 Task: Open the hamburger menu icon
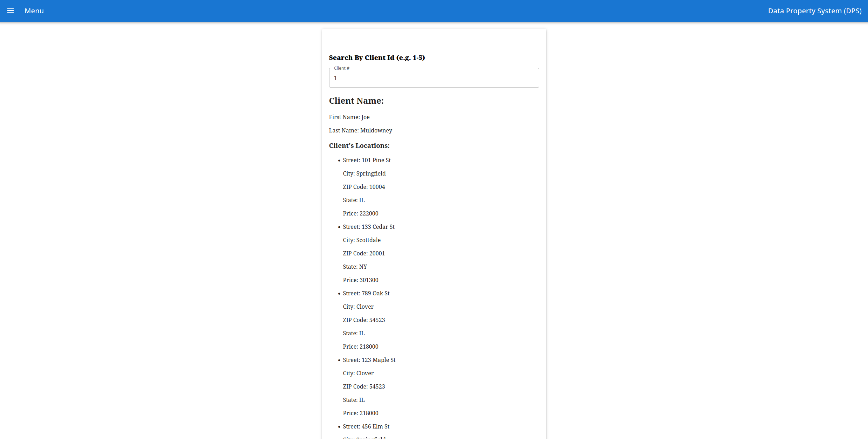[11, 11]
